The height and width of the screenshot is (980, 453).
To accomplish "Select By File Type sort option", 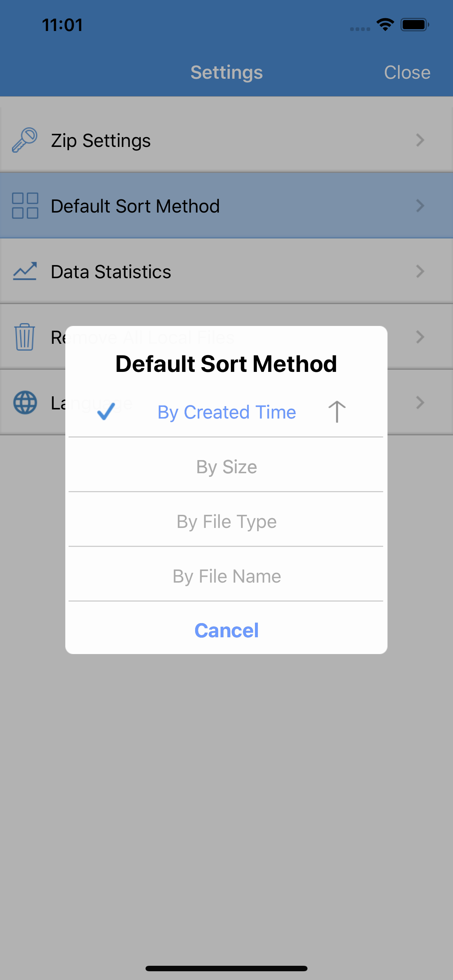I will [226, 522].
